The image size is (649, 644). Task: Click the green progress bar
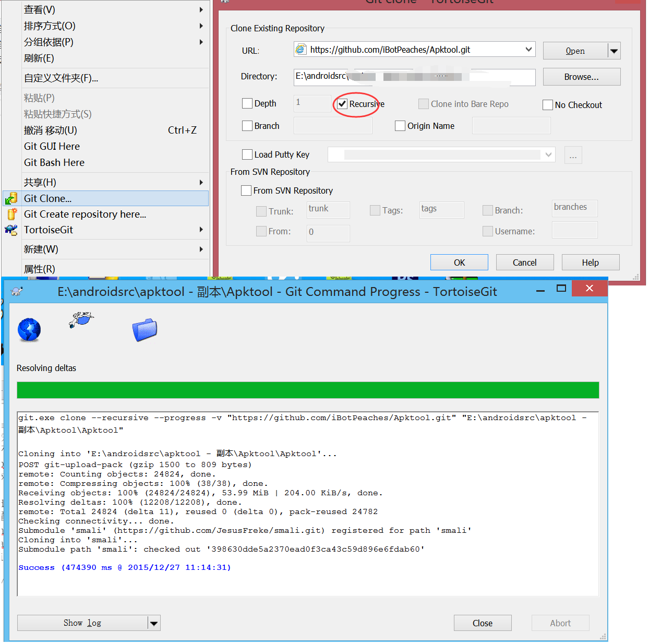point(308,390)
